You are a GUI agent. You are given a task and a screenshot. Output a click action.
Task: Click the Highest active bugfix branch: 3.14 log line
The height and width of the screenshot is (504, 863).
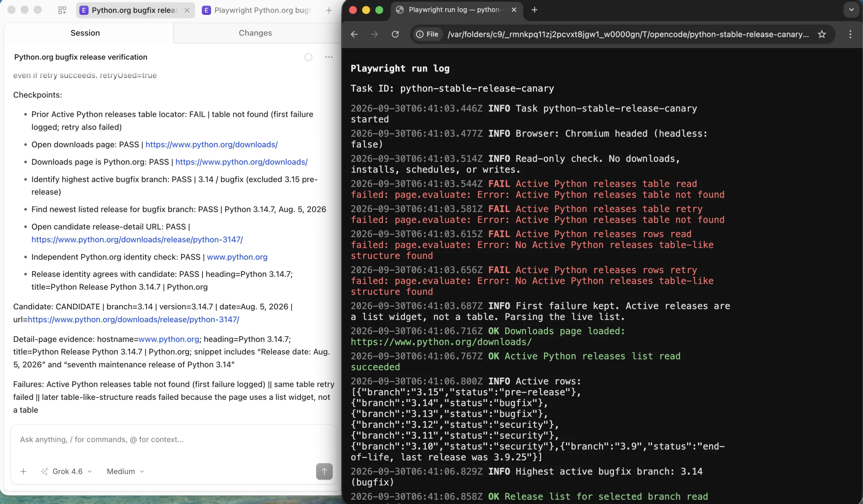526,477
